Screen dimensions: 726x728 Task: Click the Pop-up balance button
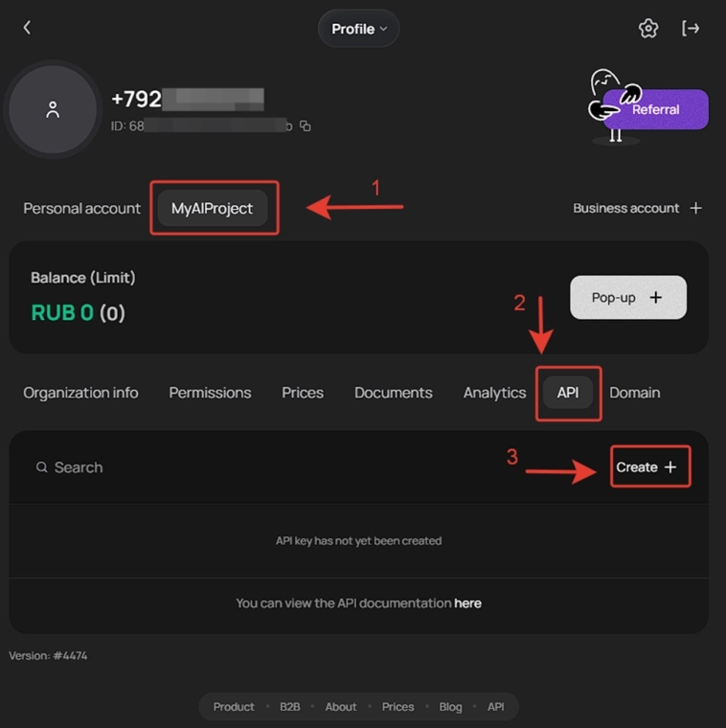[627, 298]
